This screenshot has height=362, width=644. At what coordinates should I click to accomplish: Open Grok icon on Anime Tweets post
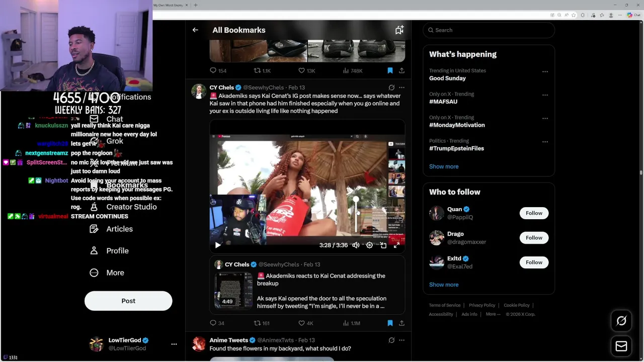[x=391, y=340]
